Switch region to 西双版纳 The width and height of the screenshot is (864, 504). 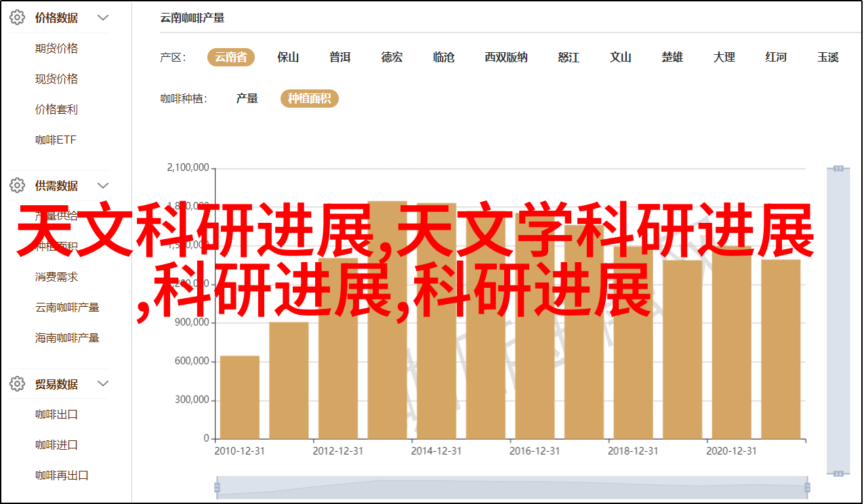506,58
